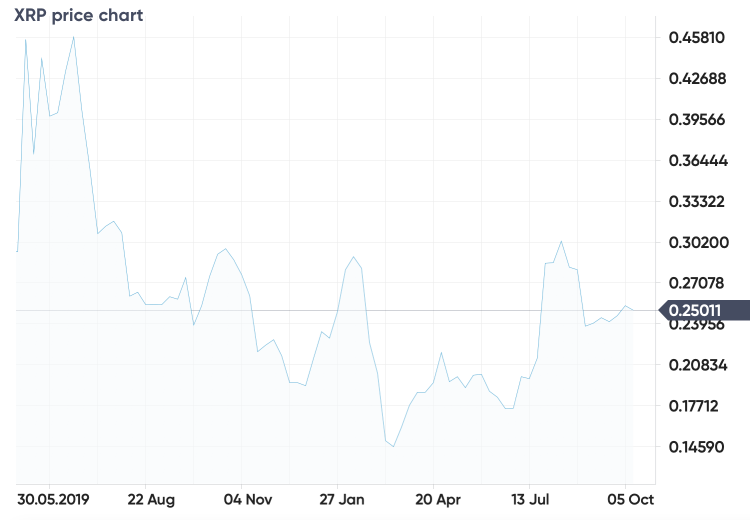Click the 0.14590 price axis label
750x531 pixels.
(696, 447)
